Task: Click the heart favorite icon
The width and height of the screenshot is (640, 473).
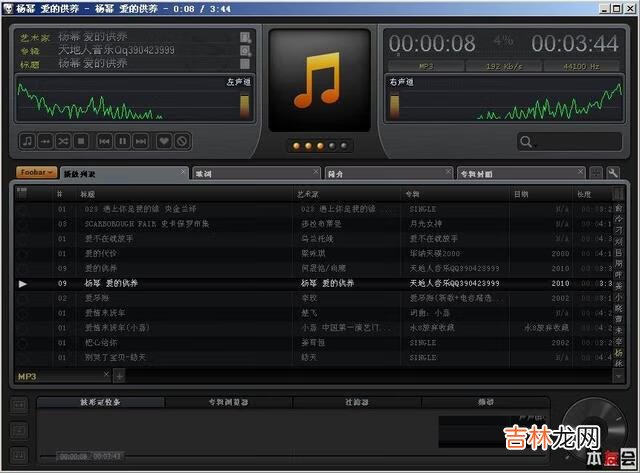Action: pyautogui.click(x=165, y=141)
